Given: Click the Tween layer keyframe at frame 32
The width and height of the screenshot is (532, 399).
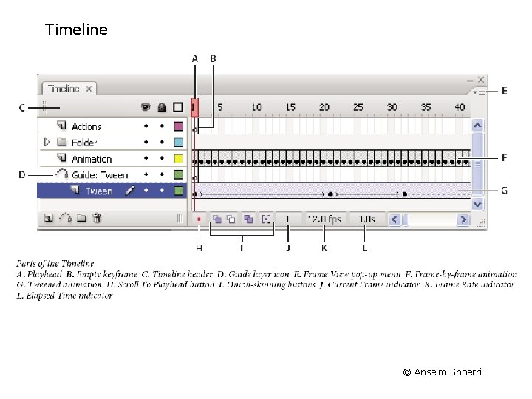Looking at the screenshot, I should tap(405, 194).
